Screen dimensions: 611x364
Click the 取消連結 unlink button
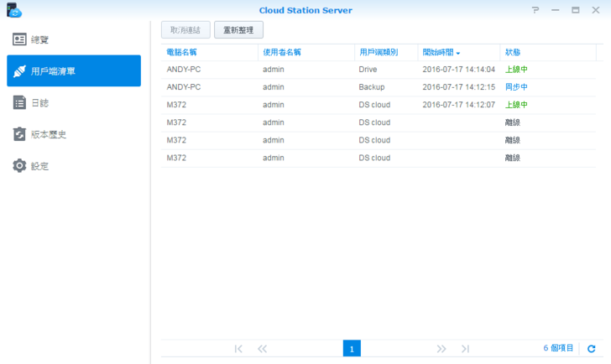tap(185, 30)
